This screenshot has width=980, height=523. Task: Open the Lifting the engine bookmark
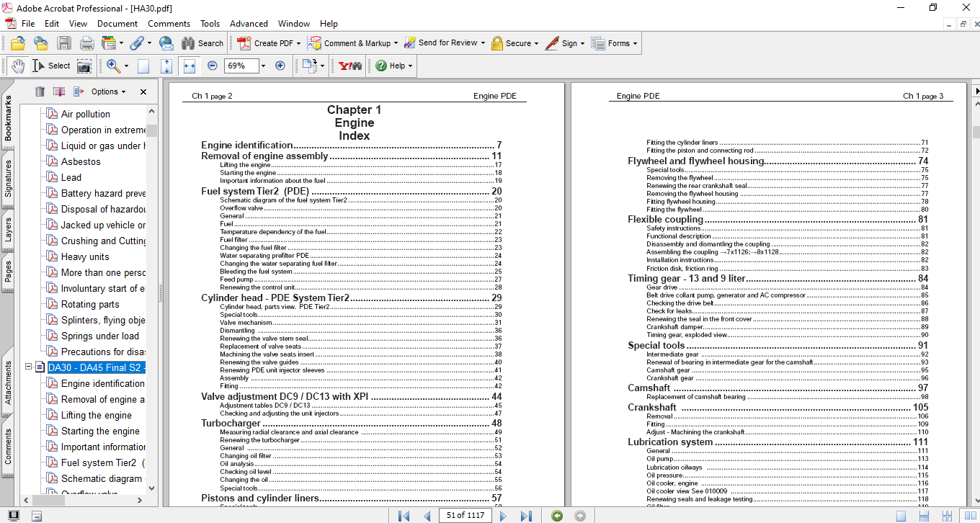tap(97, 415)
